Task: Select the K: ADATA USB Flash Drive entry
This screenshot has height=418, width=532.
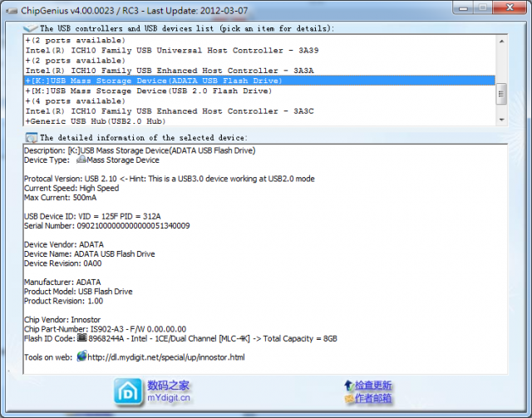Action: point(259,81)
